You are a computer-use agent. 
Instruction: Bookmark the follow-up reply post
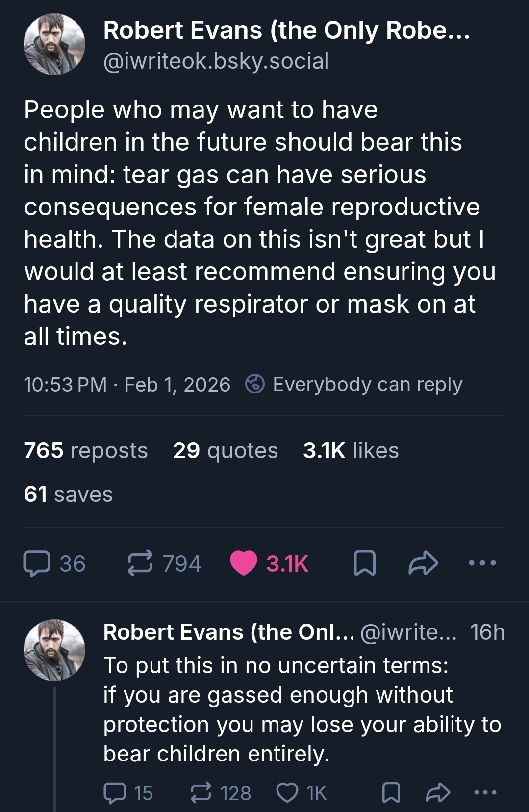coord(391,793)
